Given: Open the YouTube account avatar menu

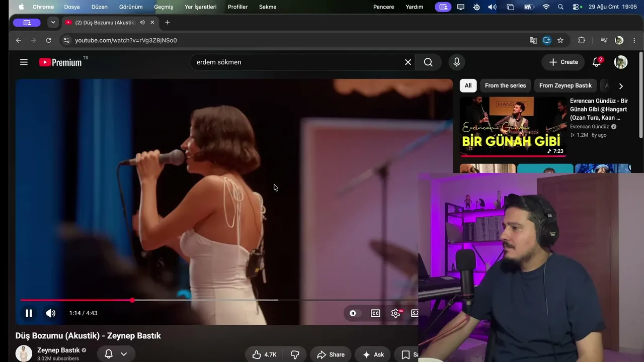Looking at the screenshot, I should tap(621, 62).
